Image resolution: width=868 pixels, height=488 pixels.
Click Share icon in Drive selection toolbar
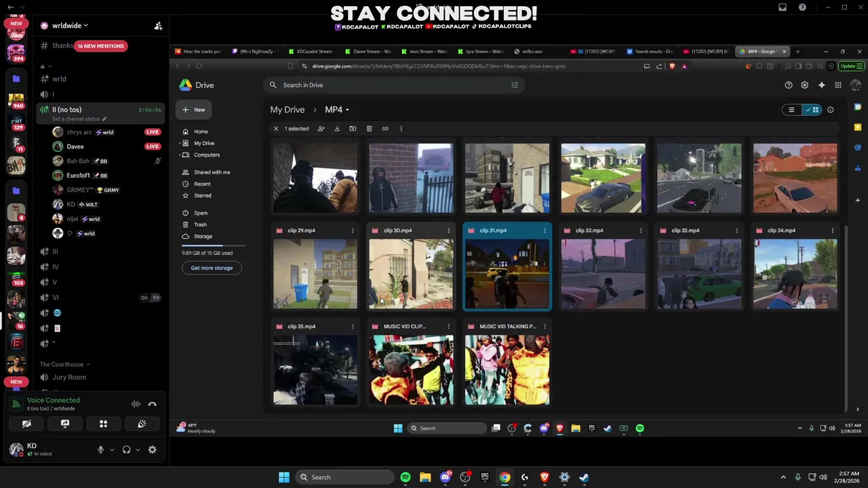point(321,129)
